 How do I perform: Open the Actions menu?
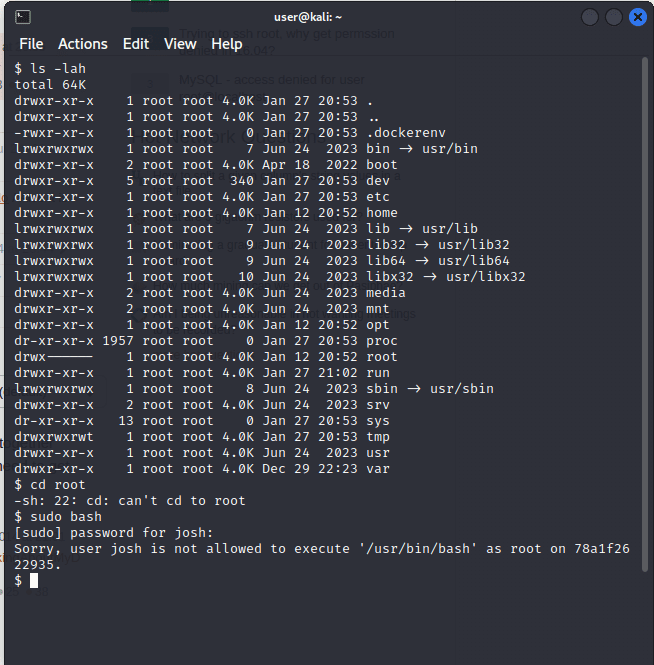pyautogui.click(x=83, y=44)
